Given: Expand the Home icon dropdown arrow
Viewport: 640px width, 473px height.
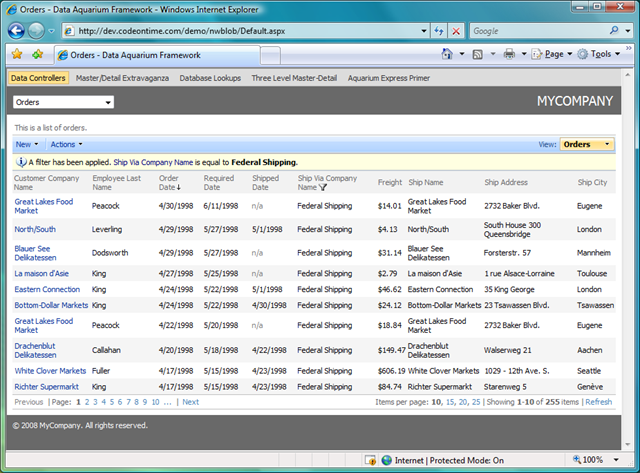Looking at the screenshot, I should tap(462, 54).
